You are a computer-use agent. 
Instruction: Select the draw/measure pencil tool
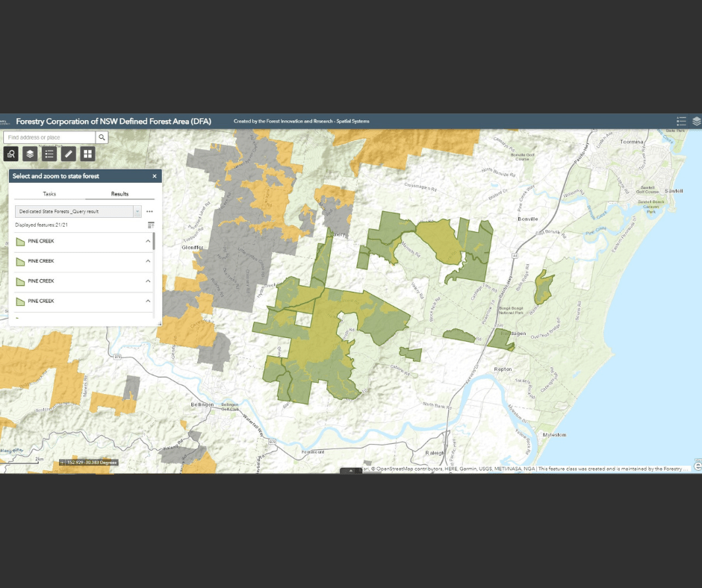pyautogui.click(x=69, y=154)
